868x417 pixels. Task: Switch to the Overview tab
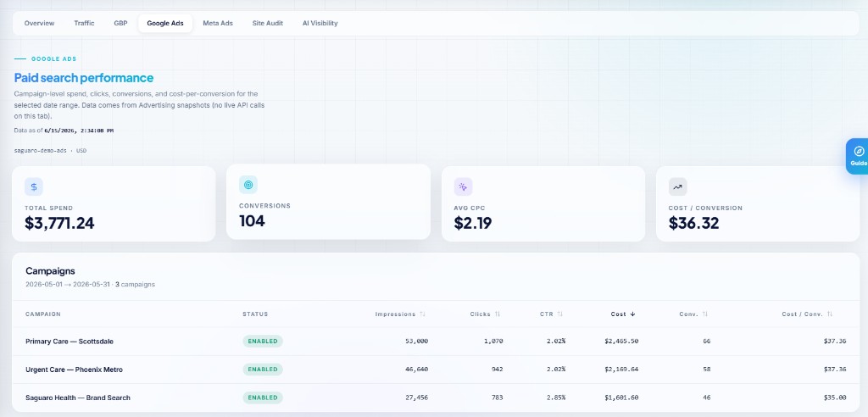[39, 23]
